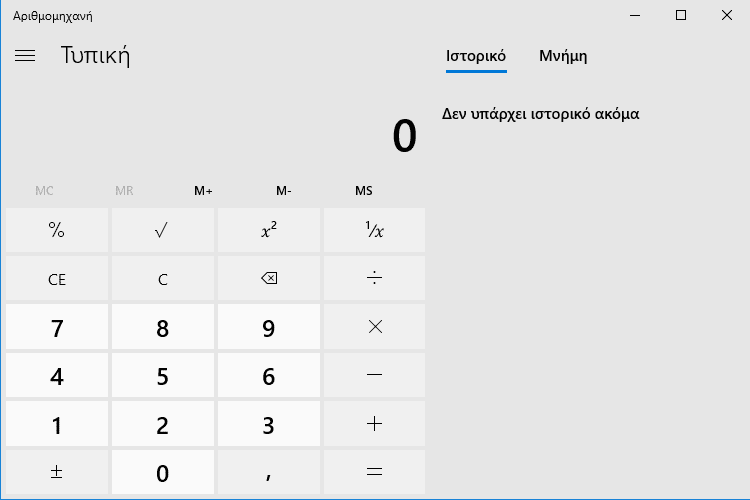Click the C clear button
Image resolution: width=750 pixels, height=500 pixels.
[x=163, y=279]
